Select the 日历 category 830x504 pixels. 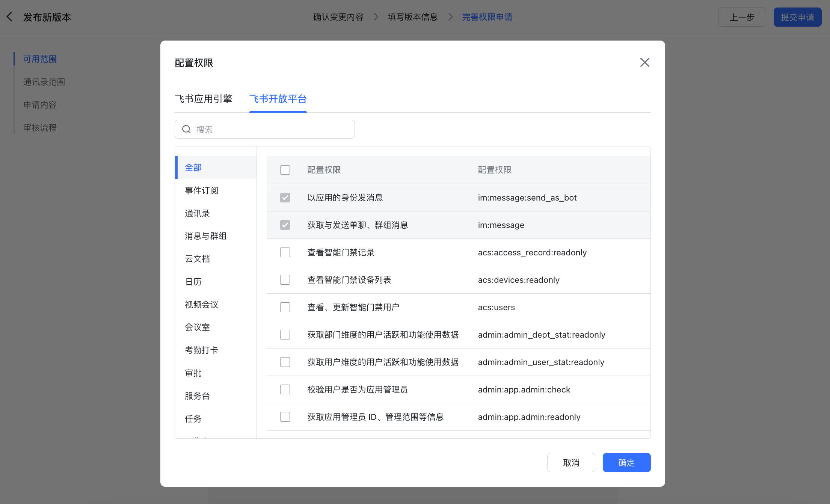tap(216, 282)
